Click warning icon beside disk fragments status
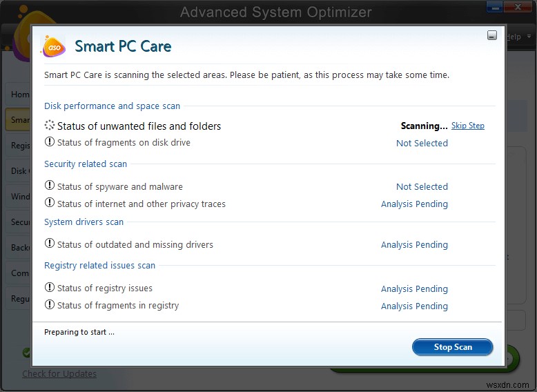This screenshot has width=537, height=392. (x=49, y=142)
